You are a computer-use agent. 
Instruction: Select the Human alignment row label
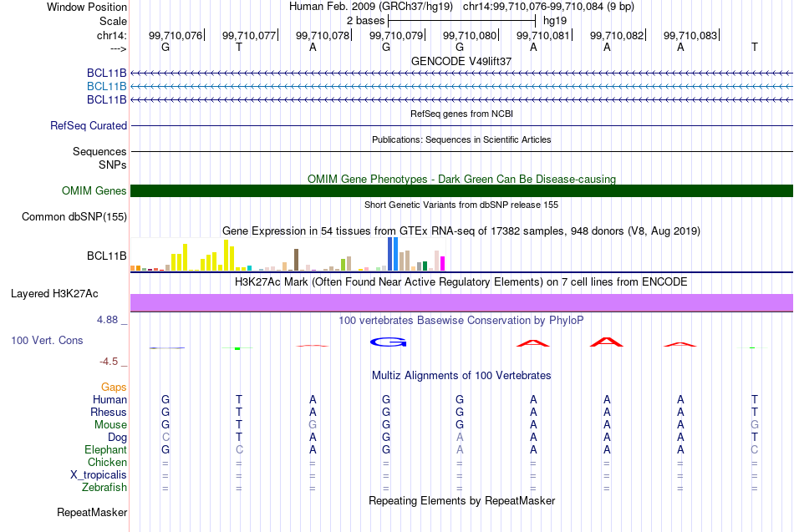tap(109, 400)
